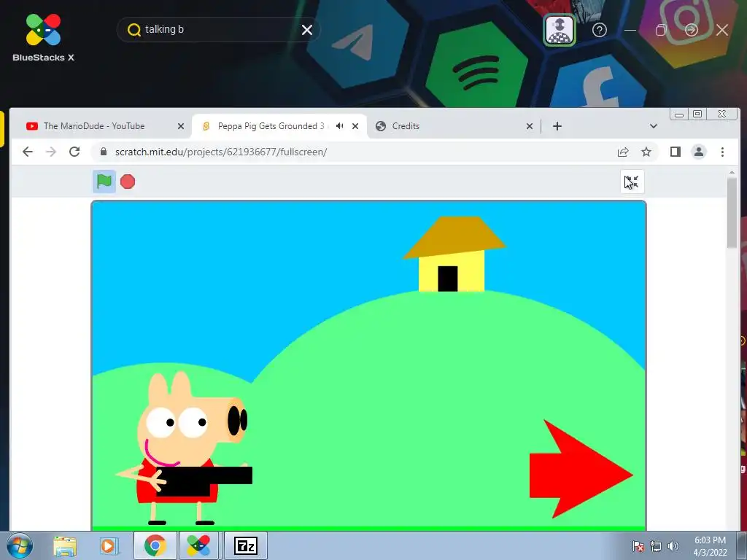This screenshot has height=560, width=747.
Task: Click the 7-Zip taskbar icon
Action: coord(246,545)
